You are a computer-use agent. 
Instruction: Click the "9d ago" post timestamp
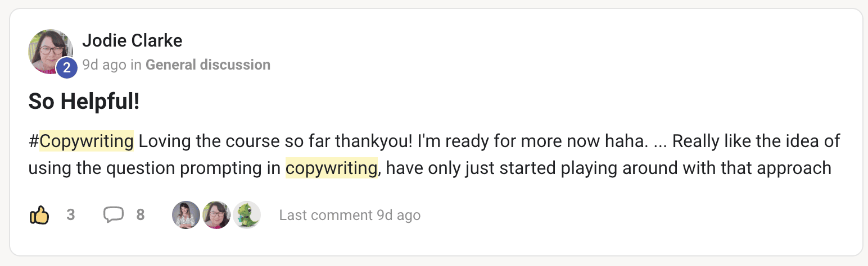[104, 65]
